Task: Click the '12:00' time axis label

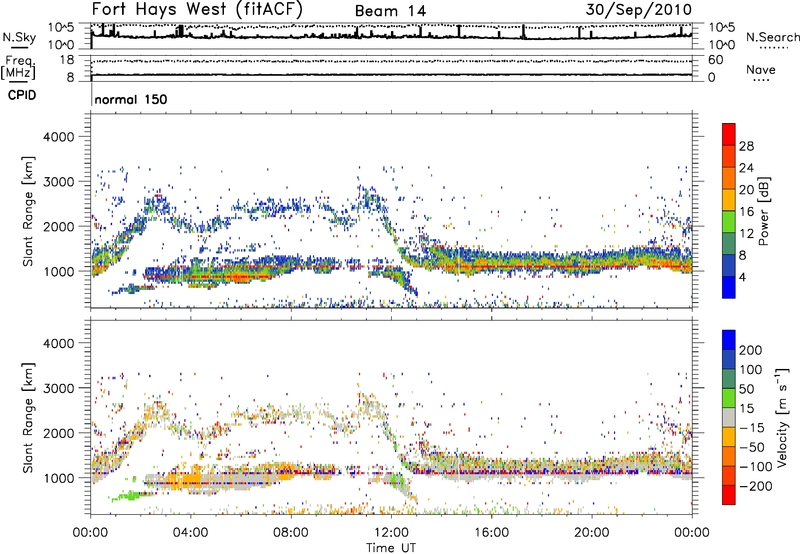Action: (391, 533)
